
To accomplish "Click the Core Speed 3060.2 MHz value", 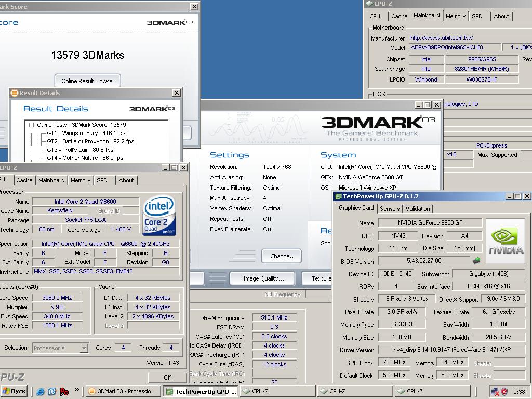I will pos(57,298).
